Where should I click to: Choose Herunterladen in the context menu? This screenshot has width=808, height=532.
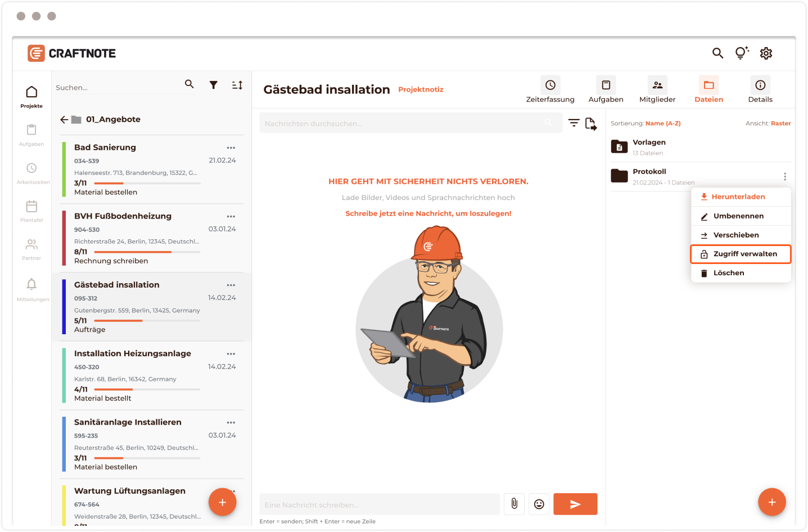click(738, 197)
